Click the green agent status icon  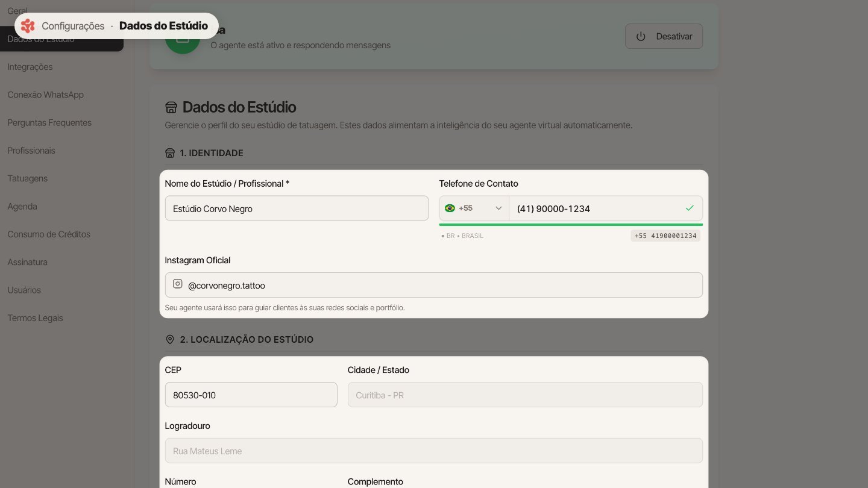182,37
